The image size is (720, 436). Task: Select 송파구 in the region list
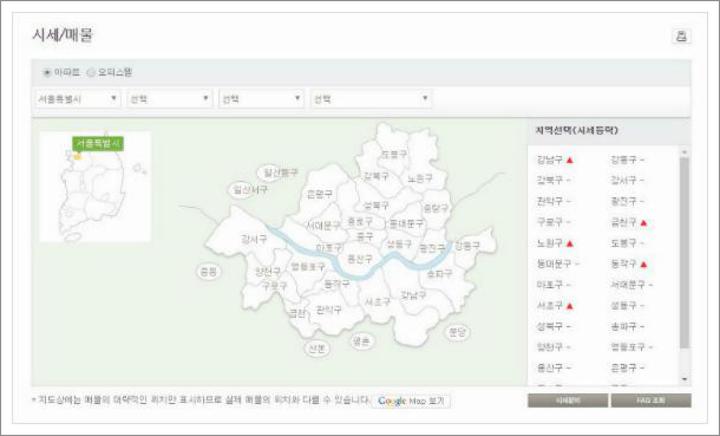(x=623, y=327)
